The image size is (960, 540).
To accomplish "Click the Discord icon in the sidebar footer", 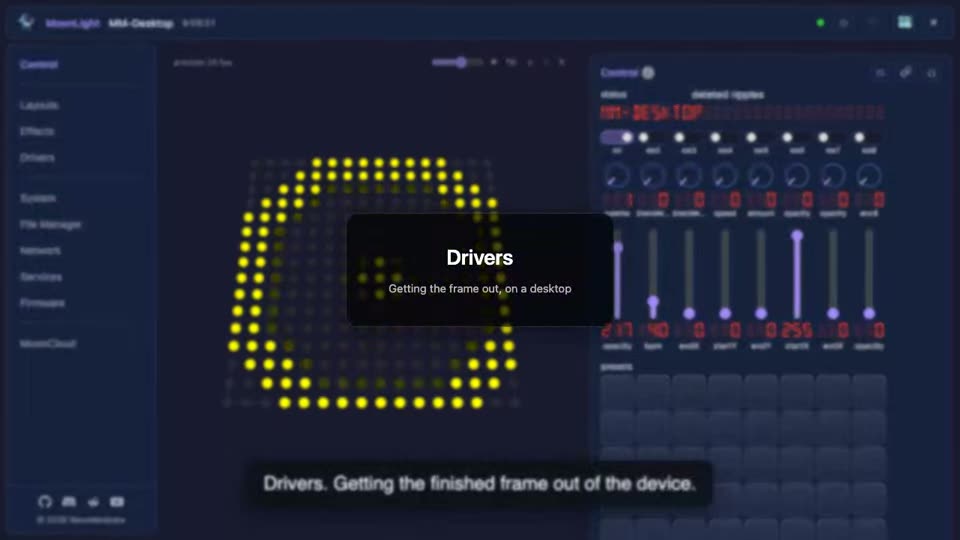I will coord(69,502).
